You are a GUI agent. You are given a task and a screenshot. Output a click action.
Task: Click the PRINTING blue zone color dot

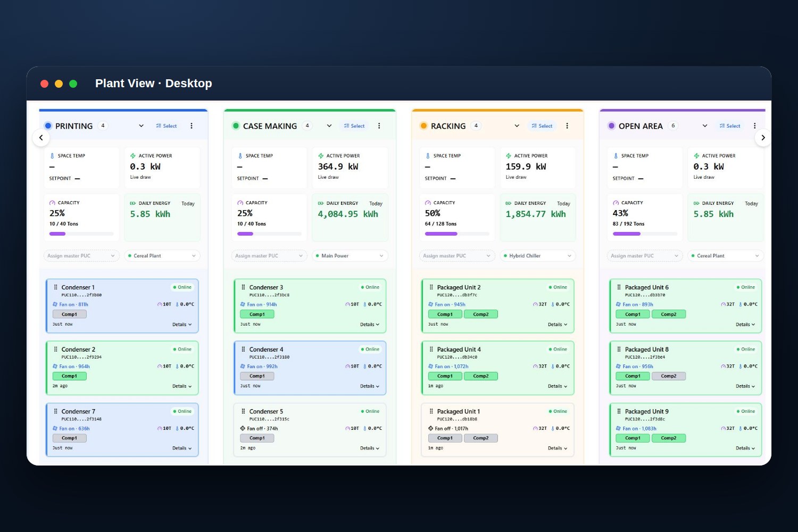48,126
